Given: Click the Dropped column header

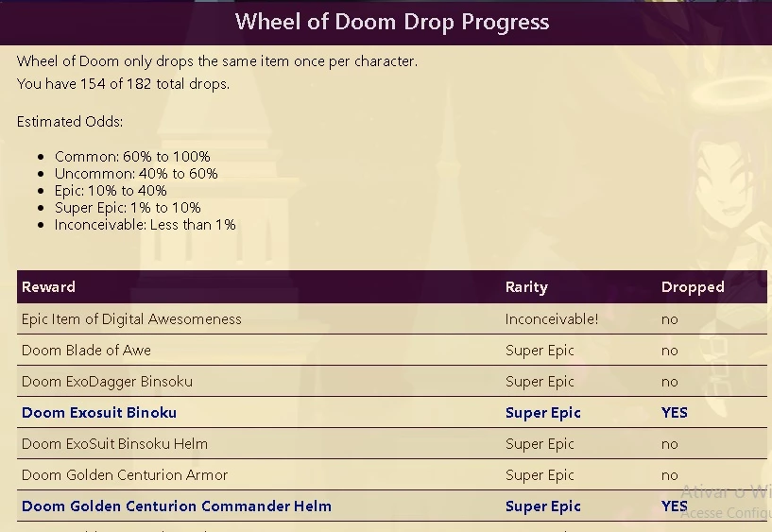Looking at the screenshot, I should [693, 287].
